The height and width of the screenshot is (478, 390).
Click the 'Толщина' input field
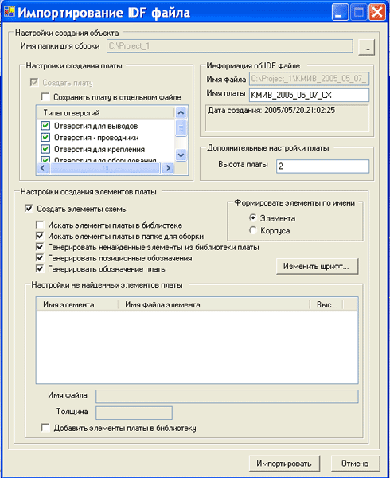[134, 413]
